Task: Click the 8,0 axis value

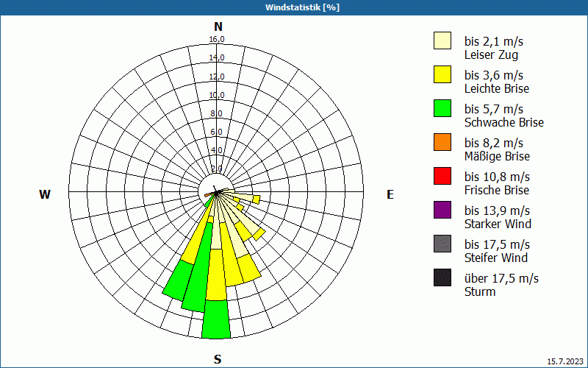Action: coord(216,113)
